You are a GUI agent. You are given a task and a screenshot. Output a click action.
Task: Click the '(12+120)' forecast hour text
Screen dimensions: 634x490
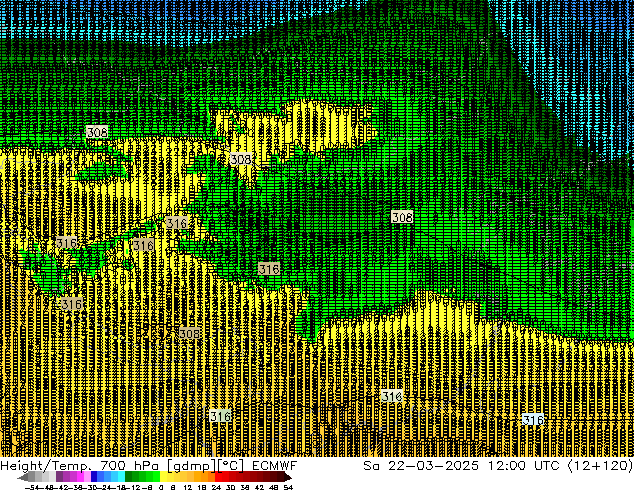point(600,466)
